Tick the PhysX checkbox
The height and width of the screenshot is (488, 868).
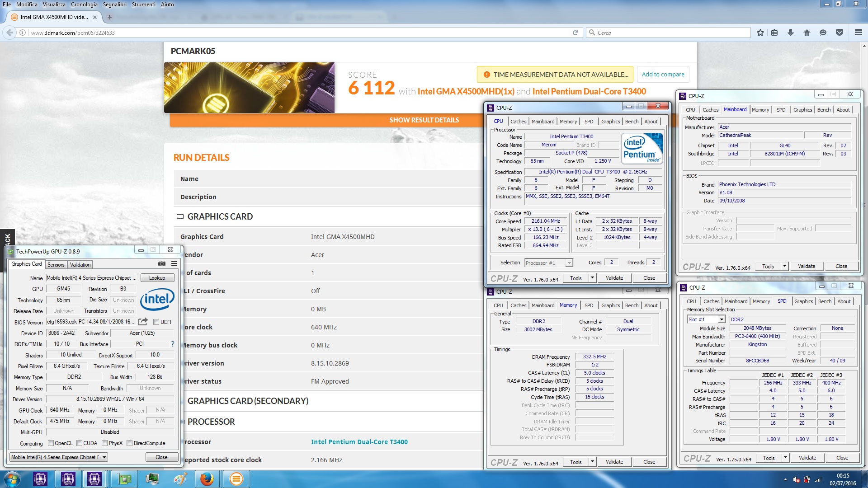(104, 443)
